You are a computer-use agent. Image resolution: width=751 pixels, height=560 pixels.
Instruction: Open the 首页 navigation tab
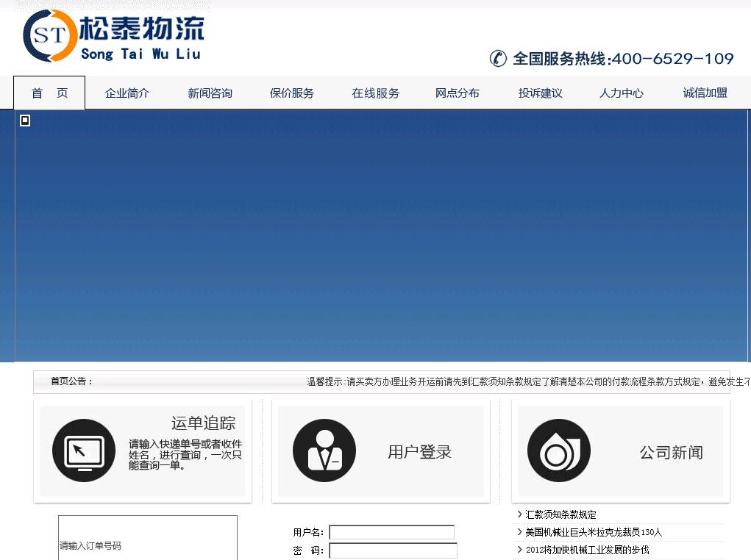pos(49,93)
